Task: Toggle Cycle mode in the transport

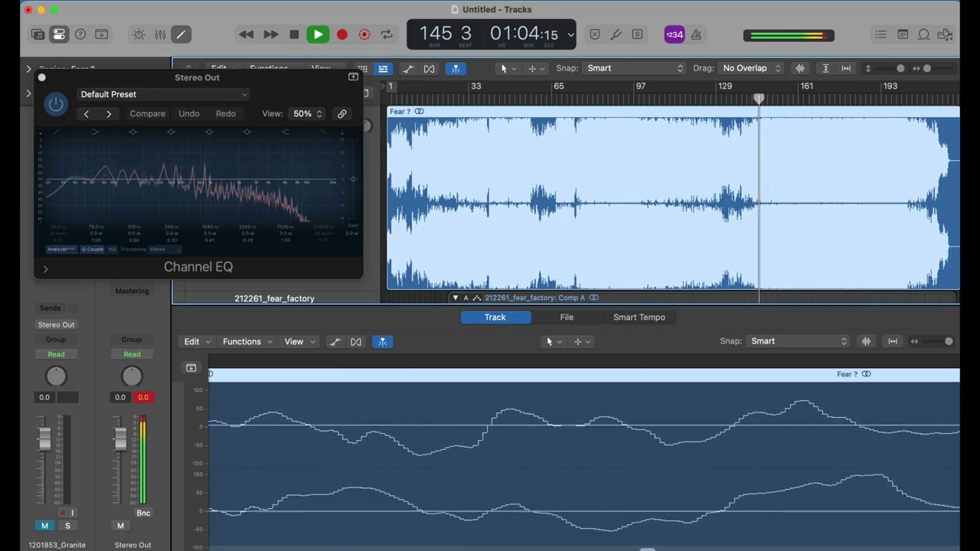Action: click(x=387, y=34)
